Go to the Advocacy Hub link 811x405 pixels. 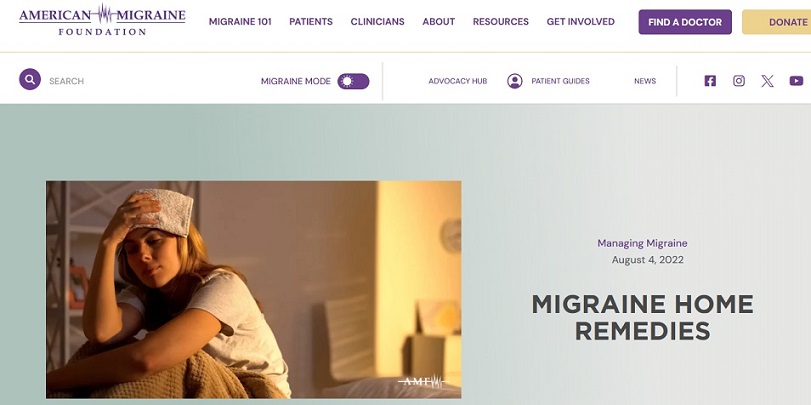[458, 81]
